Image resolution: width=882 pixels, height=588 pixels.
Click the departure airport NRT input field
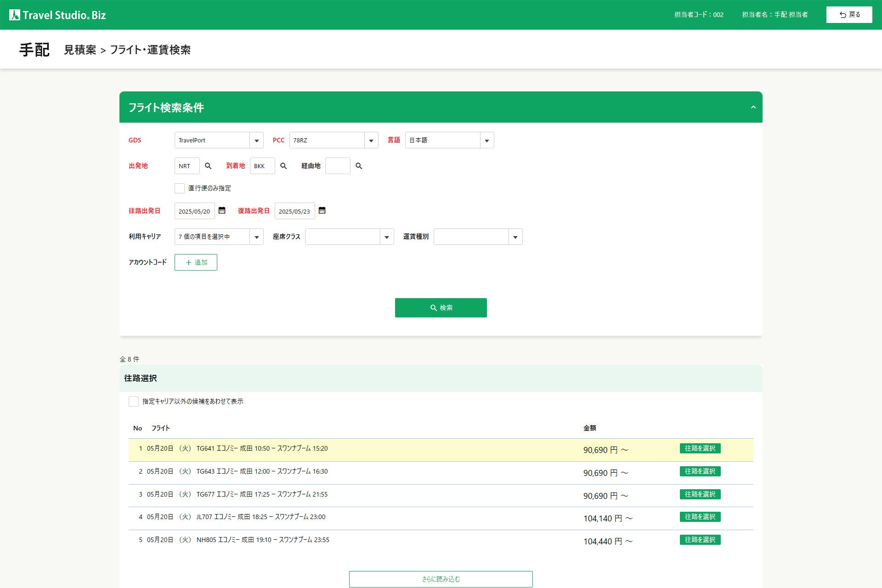[x=187, y=166]
